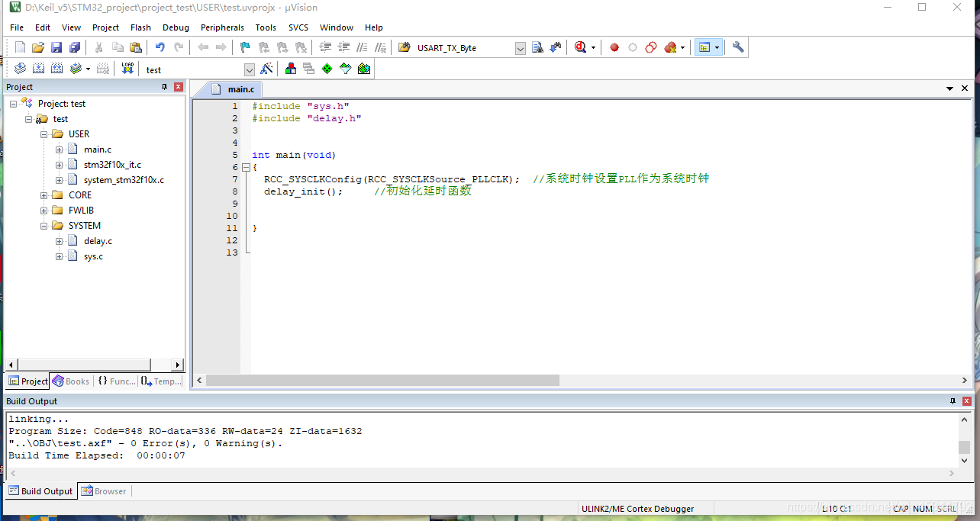980x521 pixels.
Task: Open the Debug menu
Action: (x=176, y=27)
